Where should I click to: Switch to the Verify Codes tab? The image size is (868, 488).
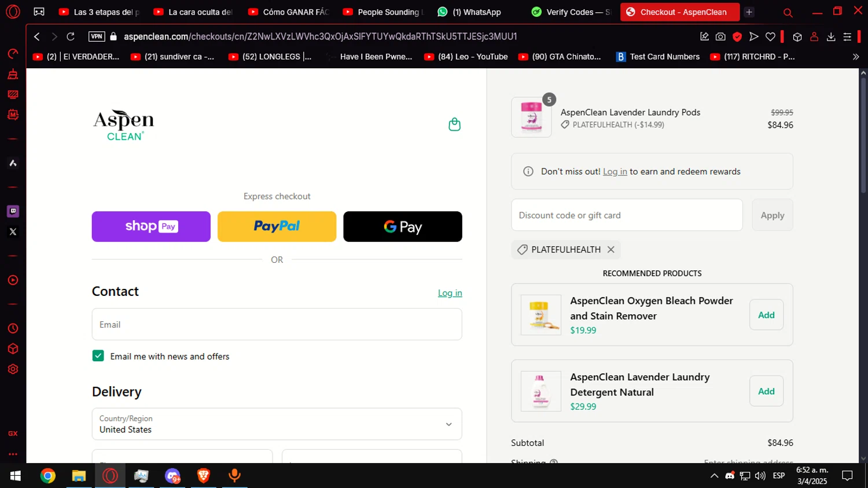click(572, 12)
